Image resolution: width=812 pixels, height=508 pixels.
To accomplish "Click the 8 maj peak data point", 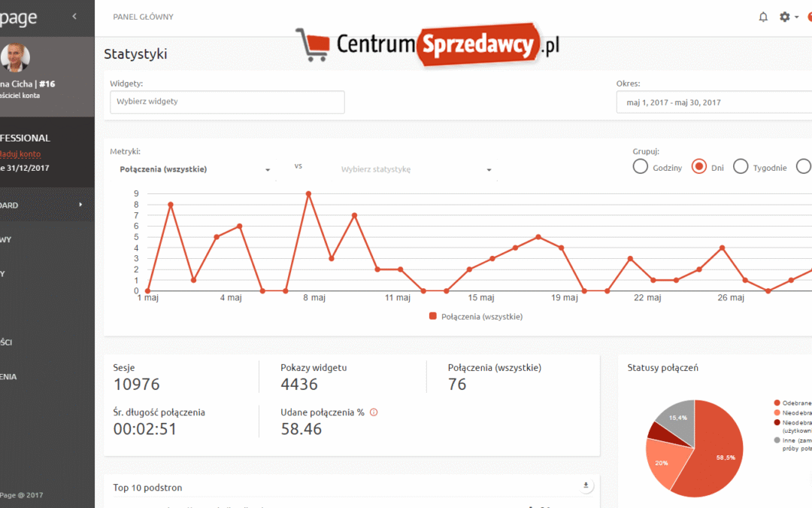I will [309, 194].
